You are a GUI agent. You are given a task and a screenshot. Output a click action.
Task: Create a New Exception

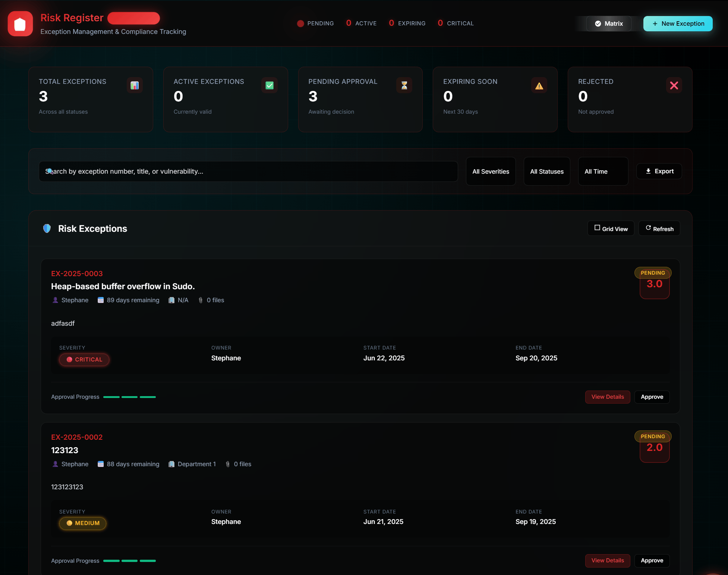(678, 23)
